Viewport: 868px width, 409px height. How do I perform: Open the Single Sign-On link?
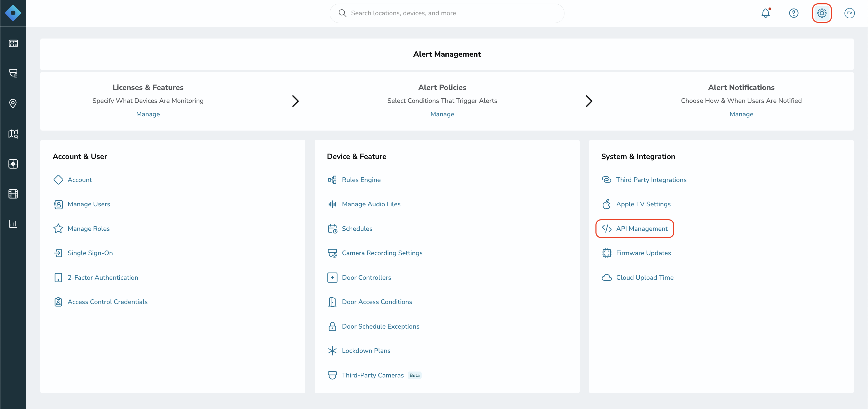click(x=90, y=253)
